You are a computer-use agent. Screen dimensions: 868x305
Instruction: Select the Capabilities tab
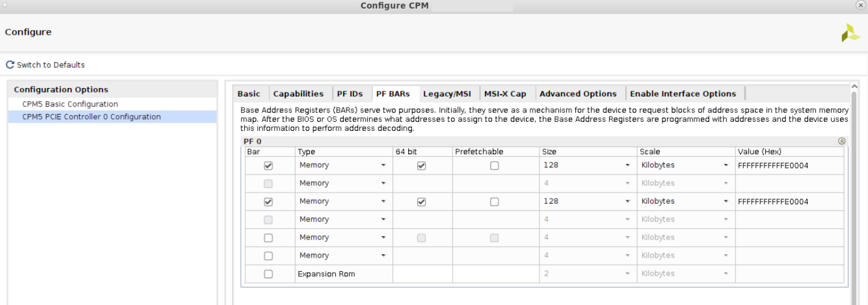click(299, 94)
